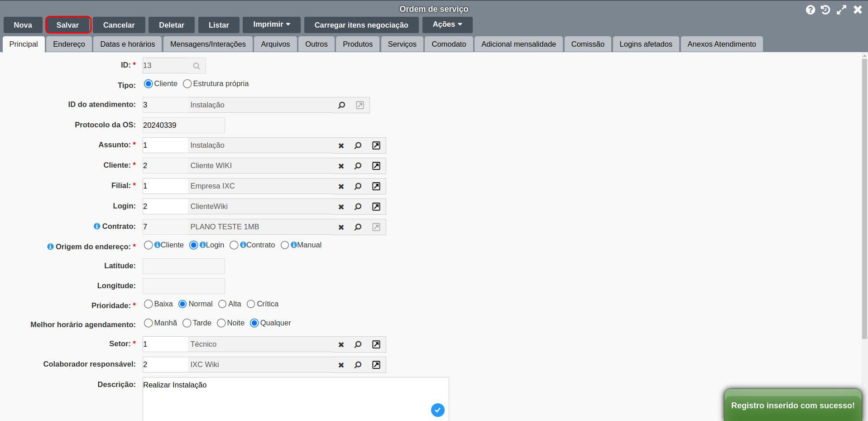Open the Mensagens/Interações tab

(208, 44)
